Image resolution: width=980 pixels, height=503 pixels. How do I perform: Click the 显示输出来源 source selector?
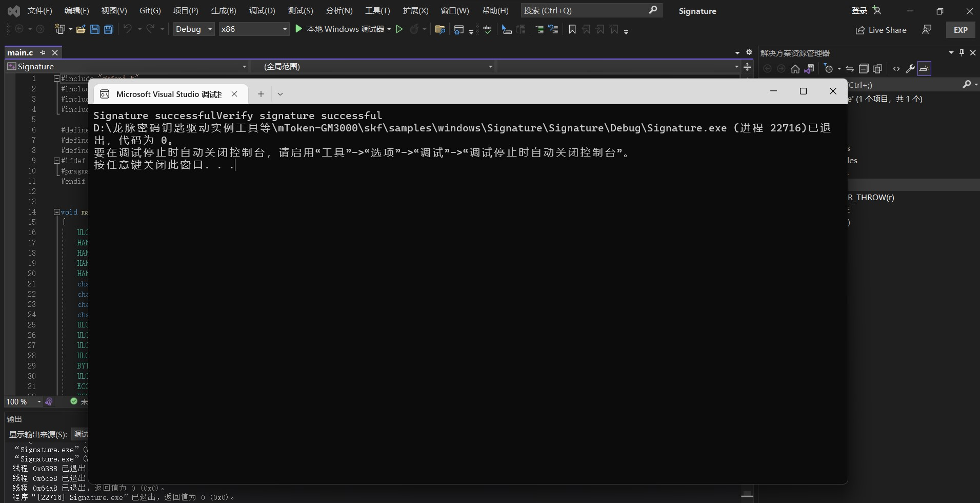[81, 434]
